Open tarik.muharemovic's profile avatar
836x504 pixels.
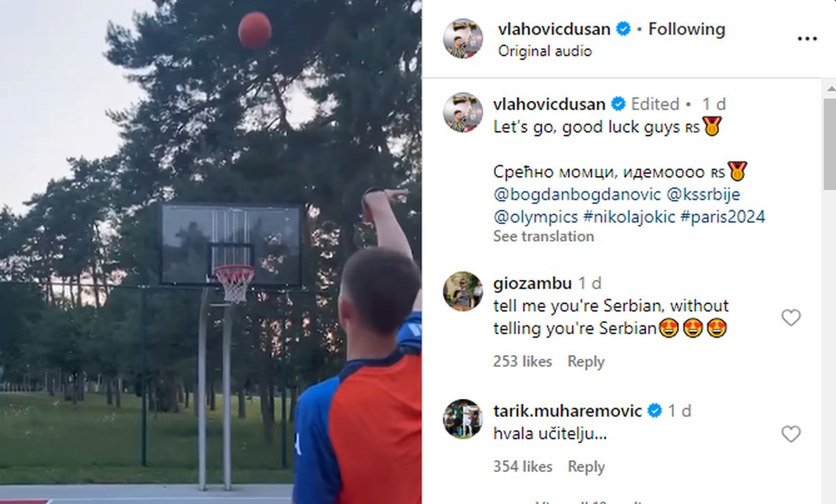(463, 418)
